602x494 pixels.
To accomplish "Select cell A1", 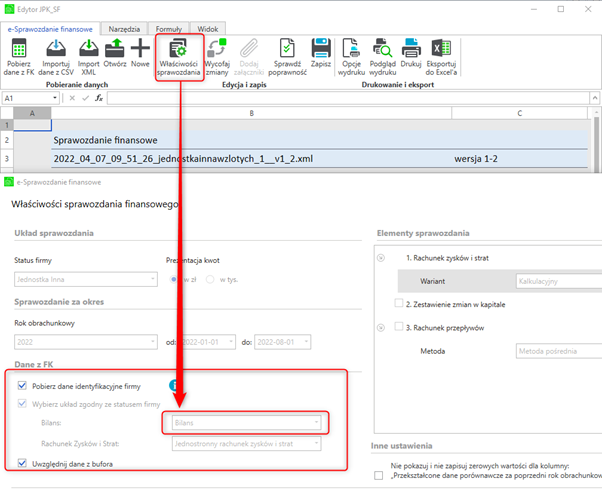I will pos(32,125).
